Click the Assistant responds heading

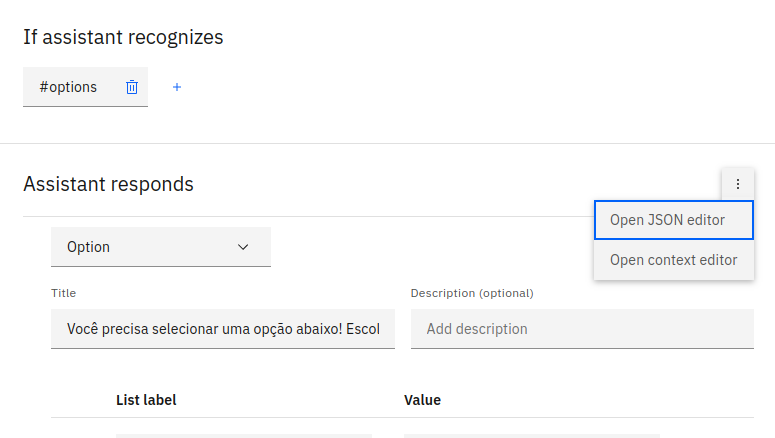tap(108, 184)
